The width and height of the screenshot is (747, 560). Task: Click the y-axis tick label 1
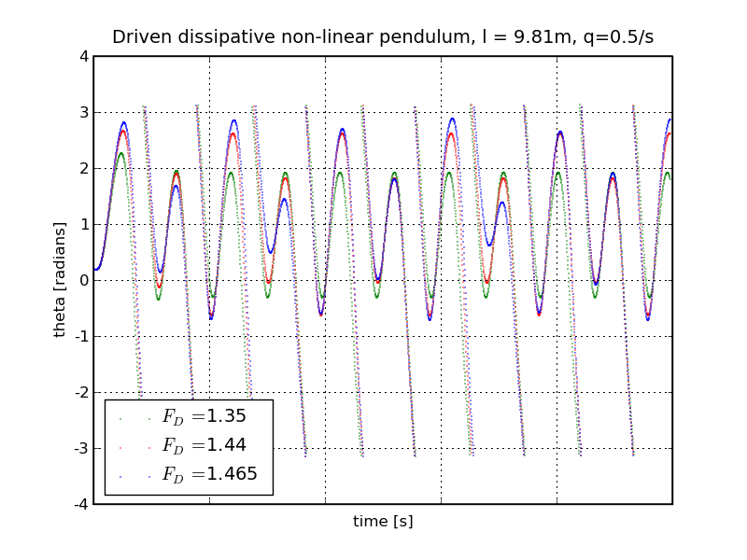pos(85,225)
